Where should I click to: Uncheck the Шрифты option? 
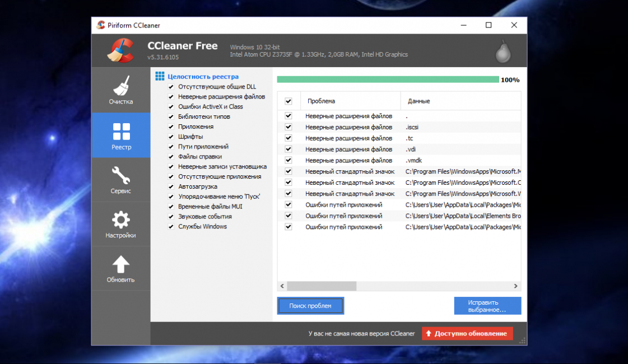(171, 137)
